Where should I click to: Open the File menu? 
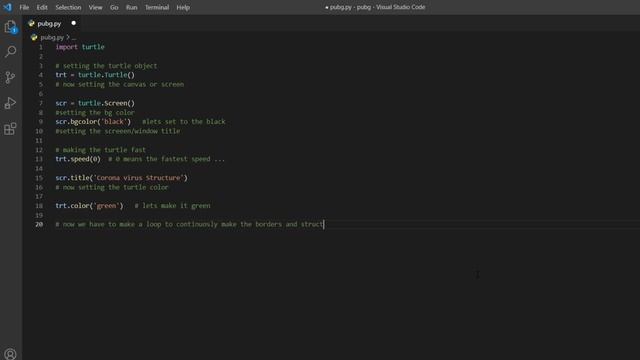click(x=24, y=7)
